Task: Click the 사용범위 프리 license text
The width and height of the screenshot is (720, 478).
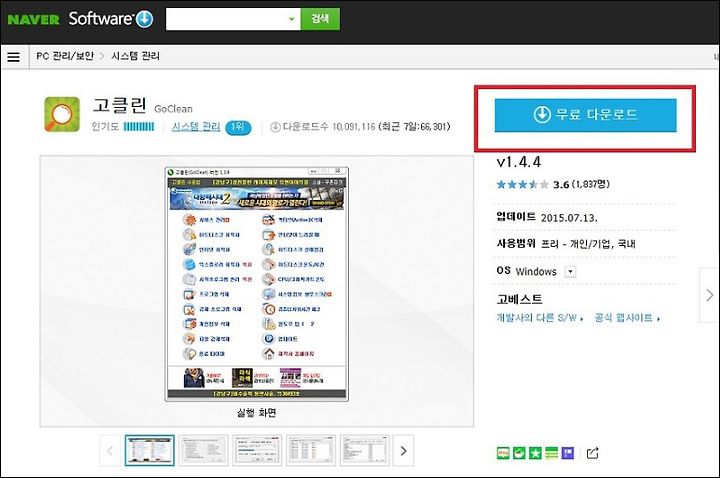Action: coord(566,244)
